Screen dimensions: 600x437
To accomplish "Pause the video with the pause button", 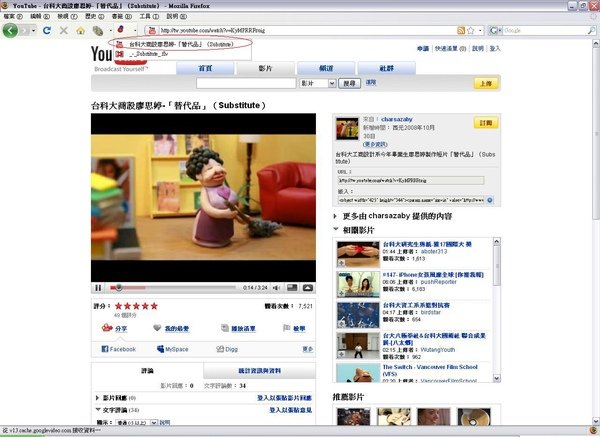I will (98, 287).
